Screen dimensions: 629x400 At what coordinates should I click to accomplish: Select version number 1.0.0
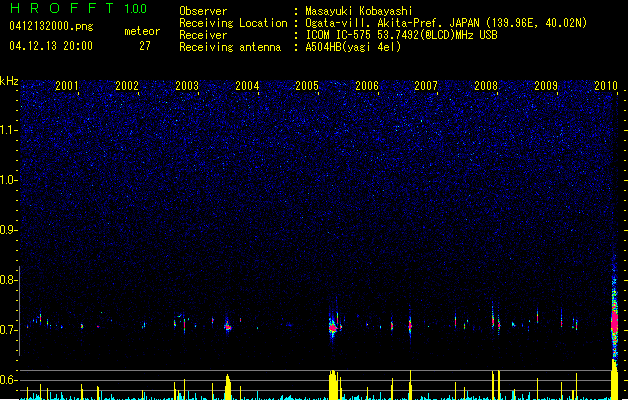click(x=136, y=8)
